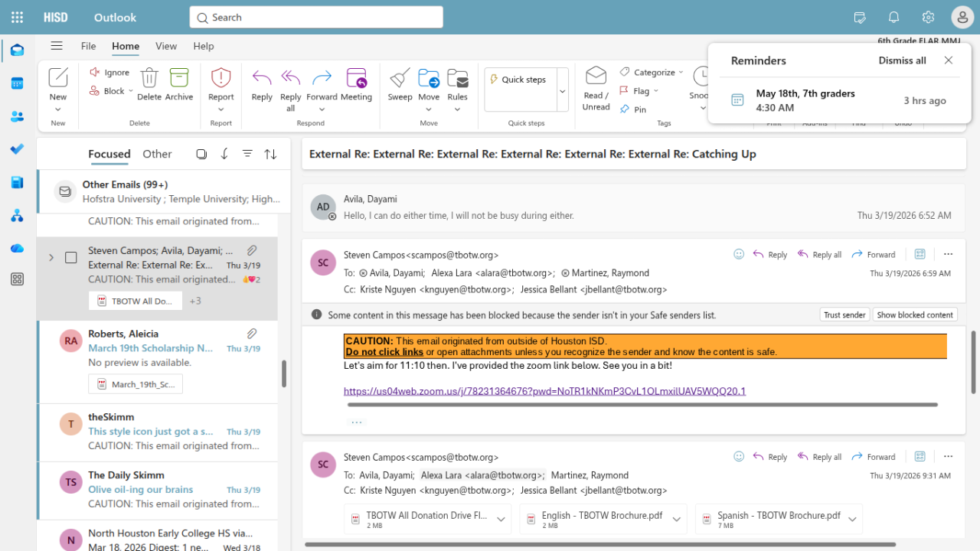Click the Ignore conversation button
980x551 pixels.
(x=109, y=72)
